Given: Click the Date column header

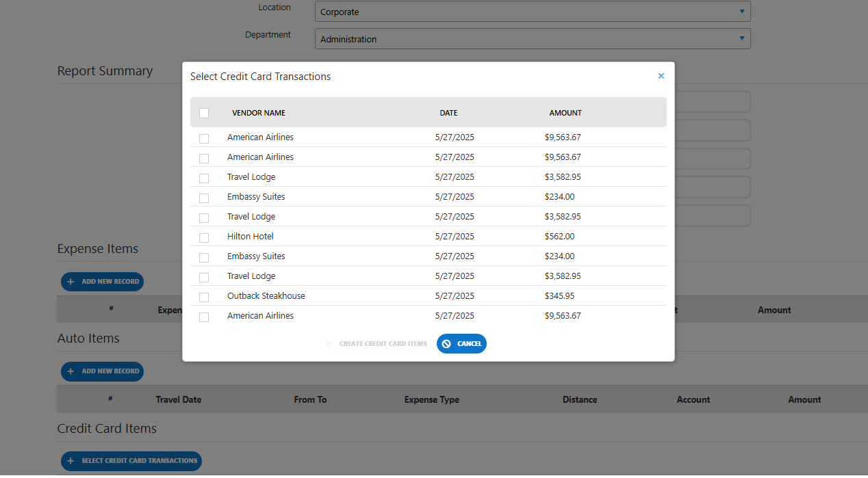Looking at the screenshot, I should 448,113.
